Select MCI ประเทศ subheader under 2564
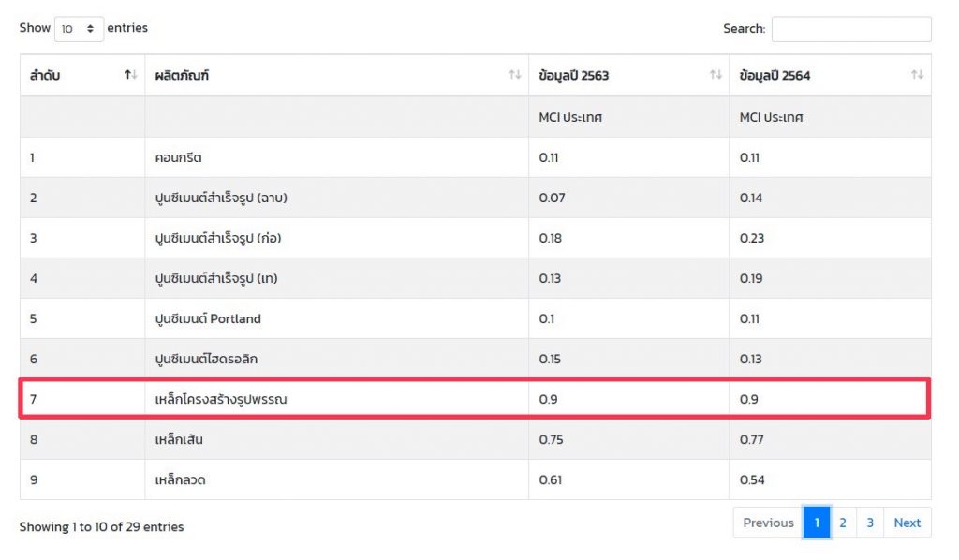Viewport: 959px width, 560px height. point(772,117)
